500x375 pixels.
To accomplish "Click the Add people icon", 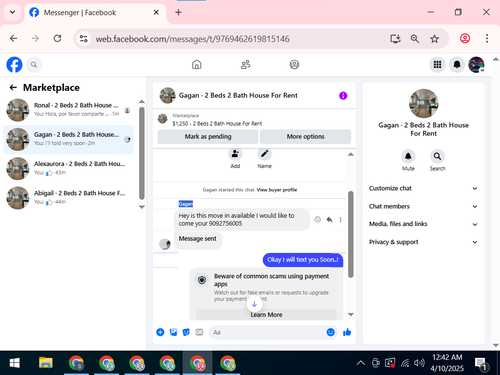I will pyautogui.click(x=235, y=154).
